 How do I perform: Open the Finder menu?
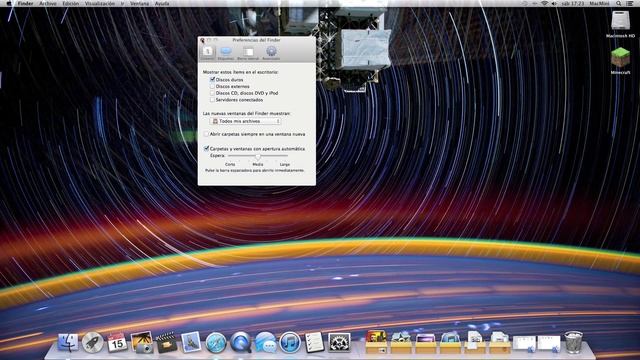[25, 3]
